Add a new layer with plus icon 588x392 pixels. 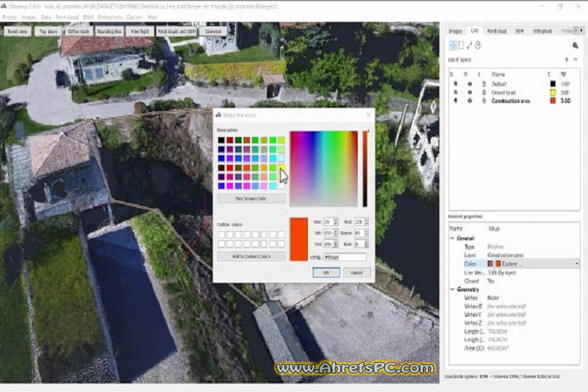click(567, 60)
